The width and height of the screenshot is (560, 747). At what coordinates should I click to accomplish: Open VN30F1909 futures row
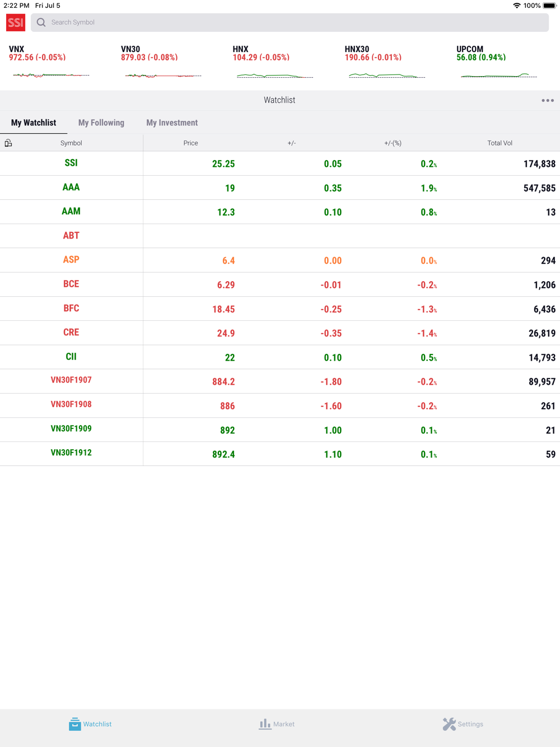coord(280,429)
